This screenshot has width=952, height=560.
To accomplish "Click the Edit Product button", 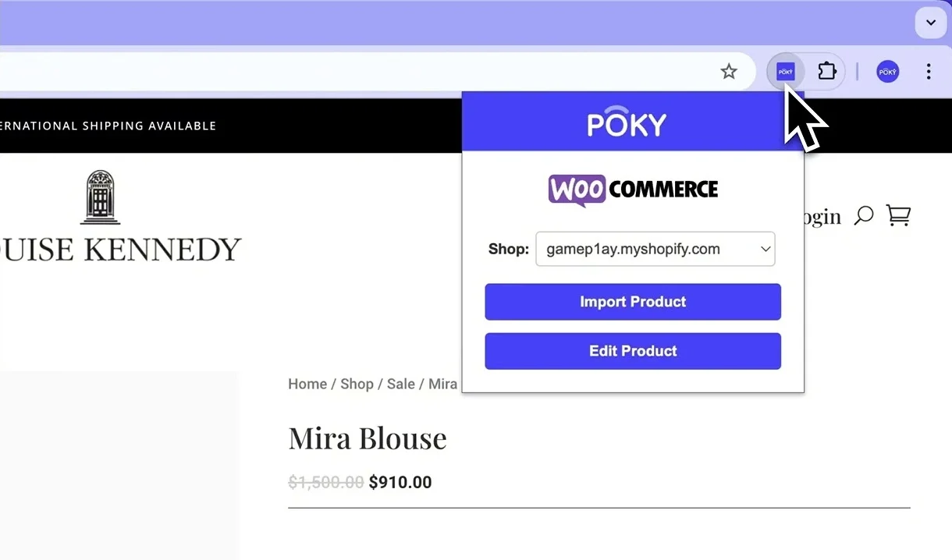I will coord(632,351).
